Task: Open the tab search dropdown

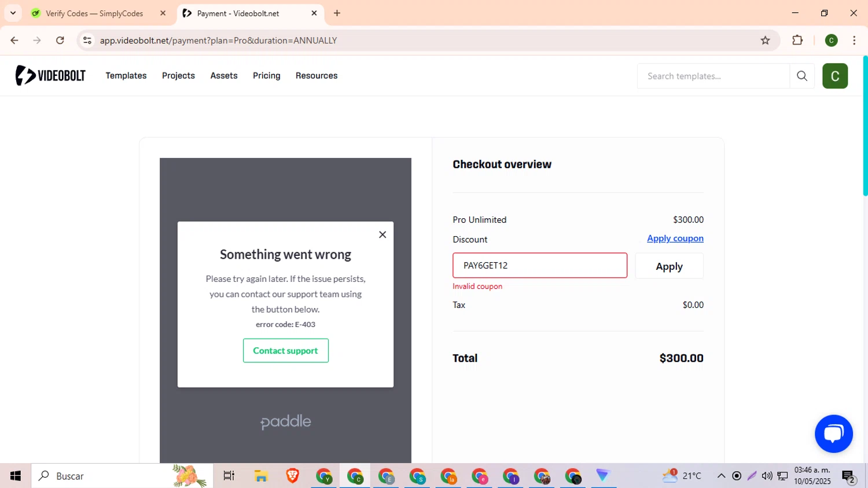Action: tap(13, 13)
